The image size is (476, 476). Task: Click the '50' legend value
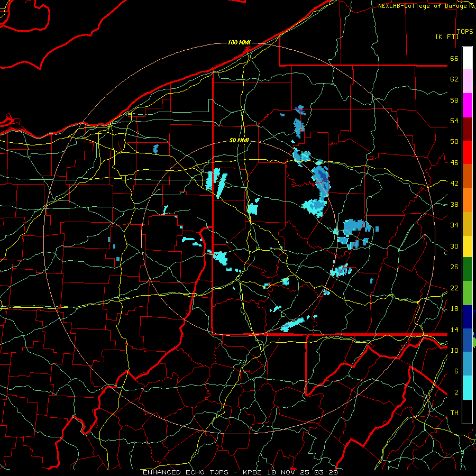tap(454, 142)
